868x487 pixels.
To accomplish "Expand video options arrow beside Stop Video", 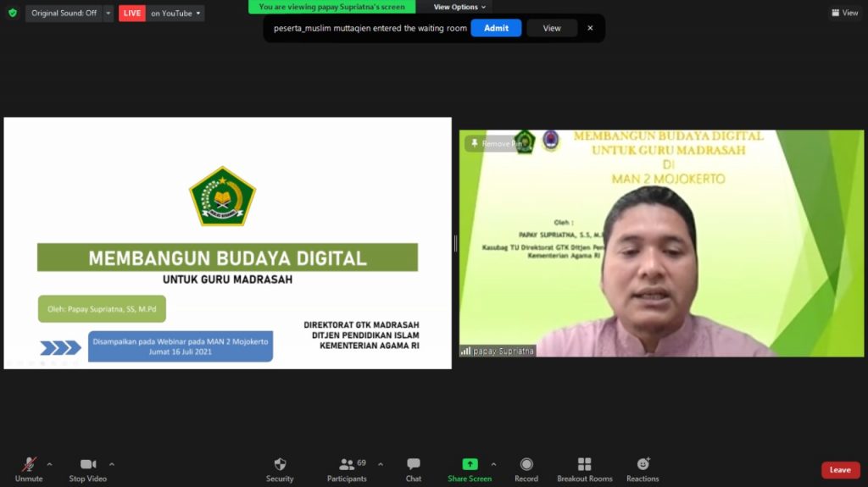I will (111, 464).
